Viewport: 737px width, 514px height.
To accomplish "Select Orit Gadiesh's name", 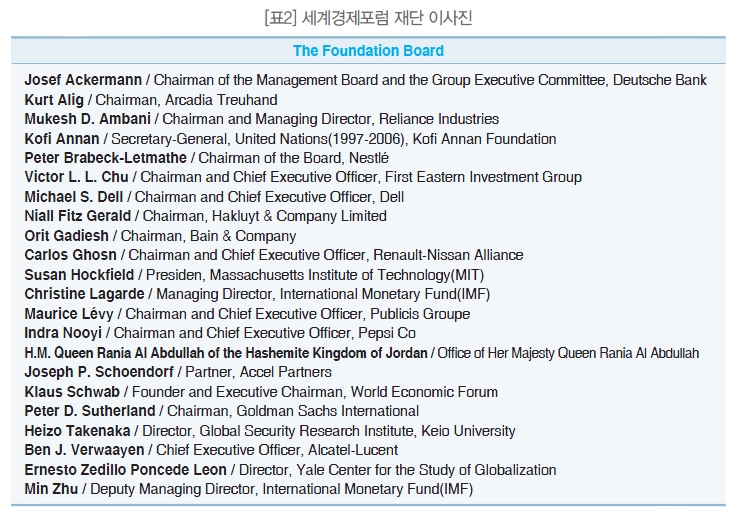I will (x=67, y=236).
